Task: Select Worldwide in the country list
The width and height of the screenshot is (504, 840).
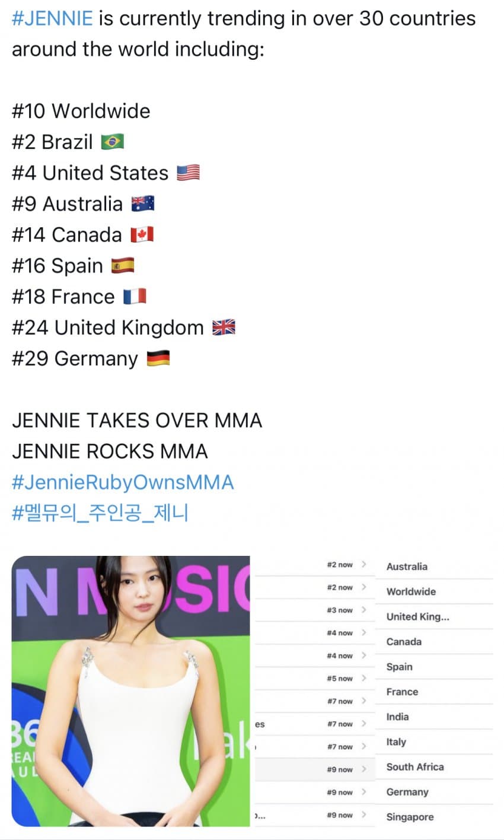Action: point(411,591)
